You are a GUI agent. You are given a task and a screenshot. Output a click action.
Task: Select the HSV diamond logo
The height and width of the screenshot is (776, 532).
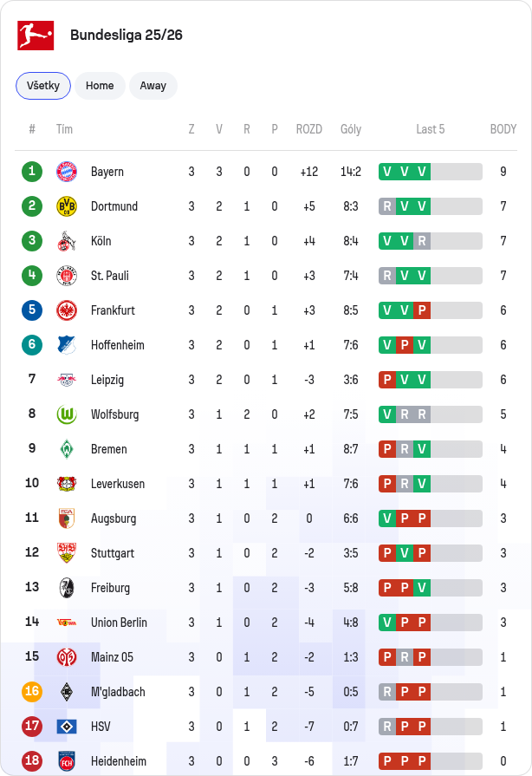(67, 726)
